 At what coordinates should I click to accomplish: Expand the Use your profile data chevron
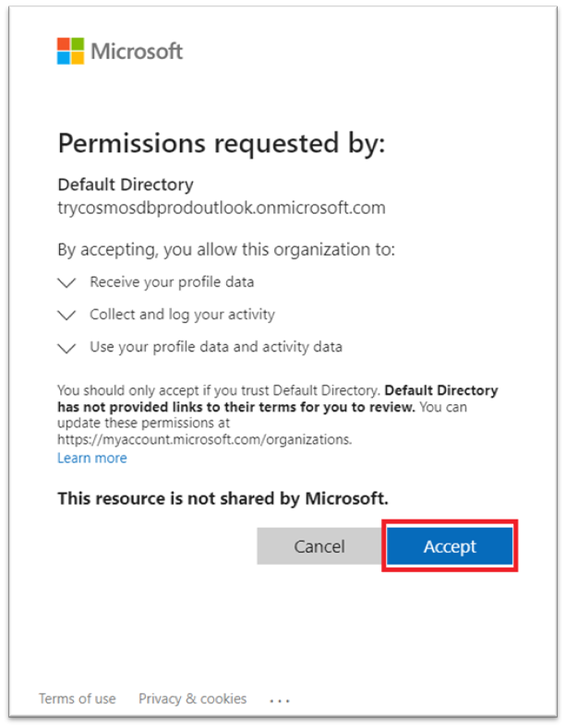pos(66,349)
